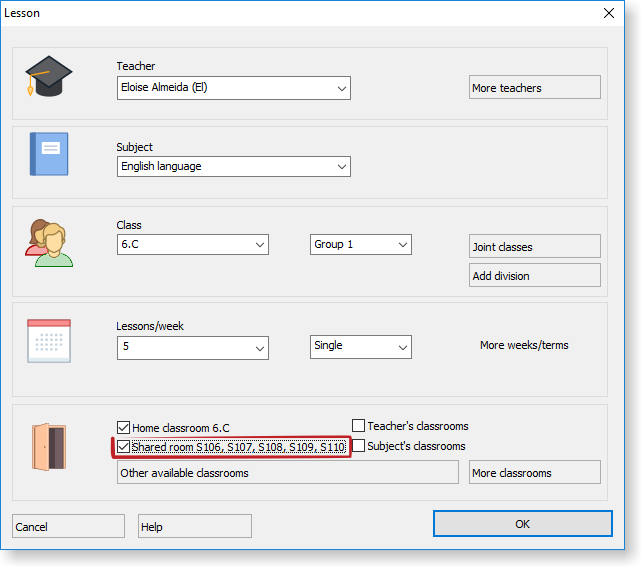Expand the Subject English language dropdown
642x567 pixels.
click(340, 167)
